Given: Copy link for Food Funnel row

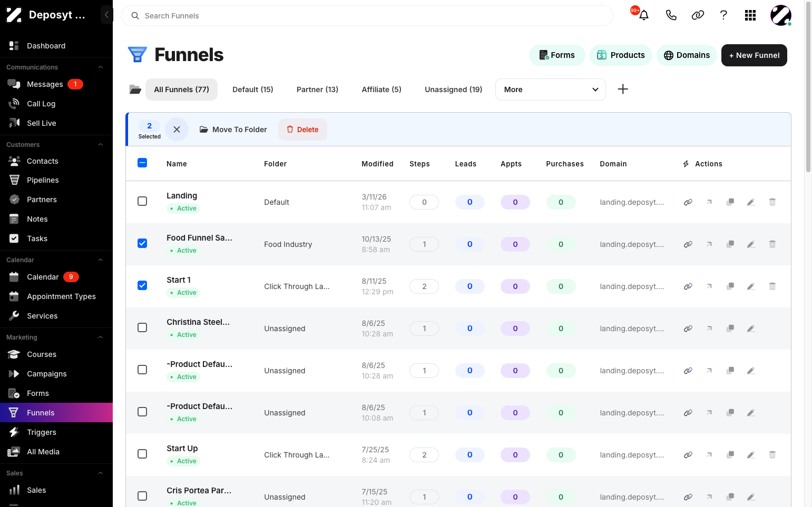Looking at the screenshot, I should pyautogui.click(x=688, y=244).
